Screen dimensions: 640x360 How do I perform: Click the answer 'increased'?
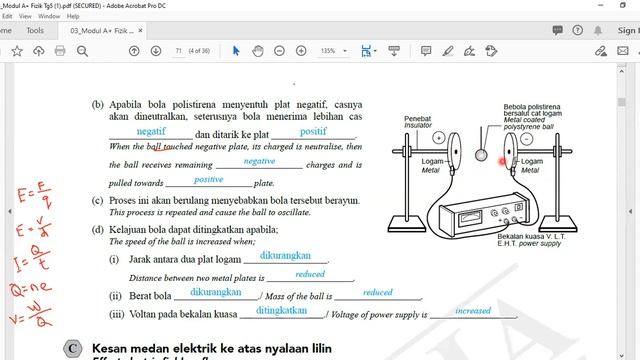(x=473, y=311)
